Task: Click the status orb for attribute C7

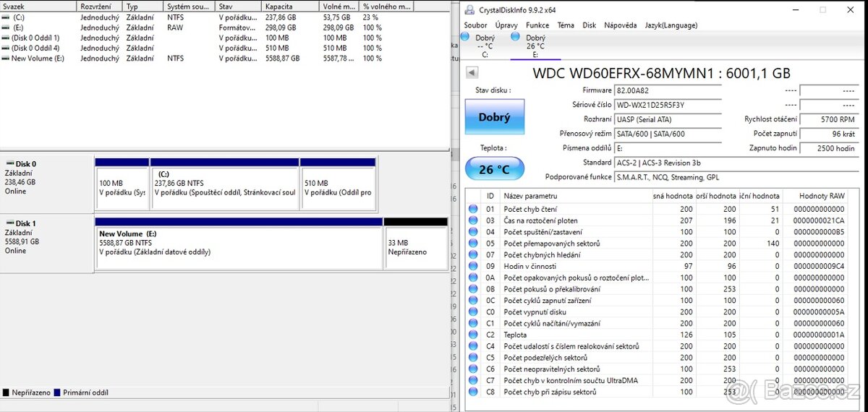Action: 473,380
